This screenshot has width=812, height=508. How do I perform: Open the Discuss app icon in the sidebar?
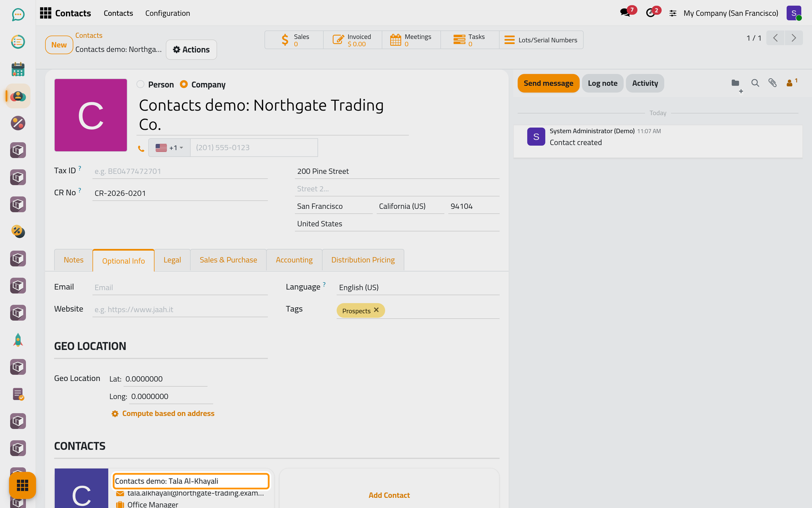(18, 15)
